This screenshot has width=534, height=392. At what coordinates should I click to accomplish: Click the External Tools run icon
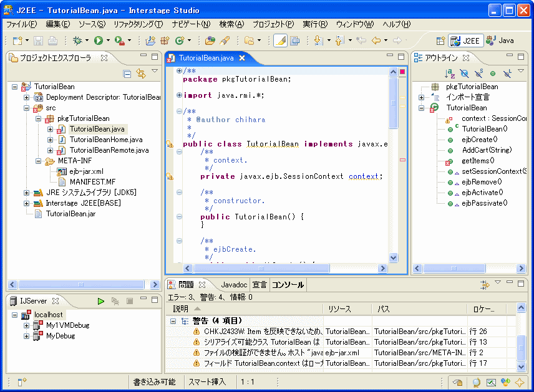[119, 41]
